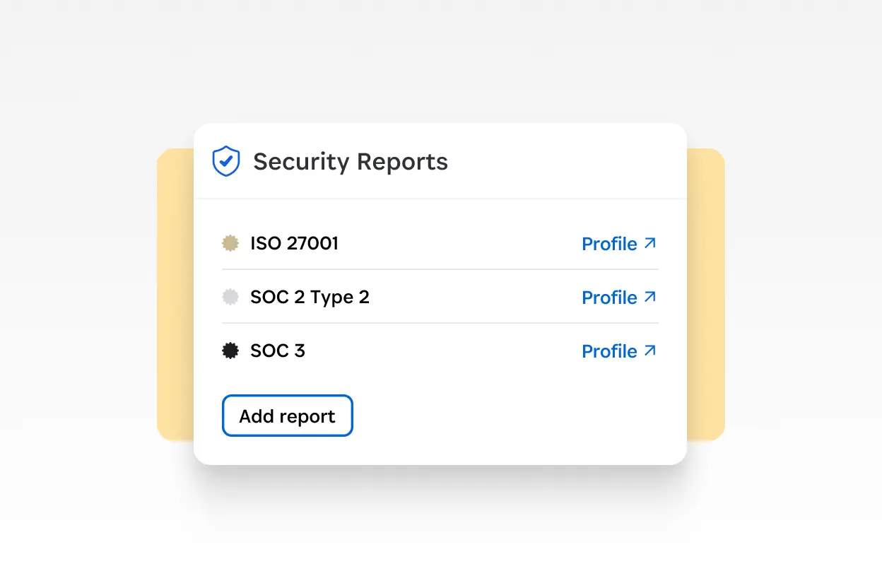
Task: Click the SOC 3 list entry
Action: point(277,351)
